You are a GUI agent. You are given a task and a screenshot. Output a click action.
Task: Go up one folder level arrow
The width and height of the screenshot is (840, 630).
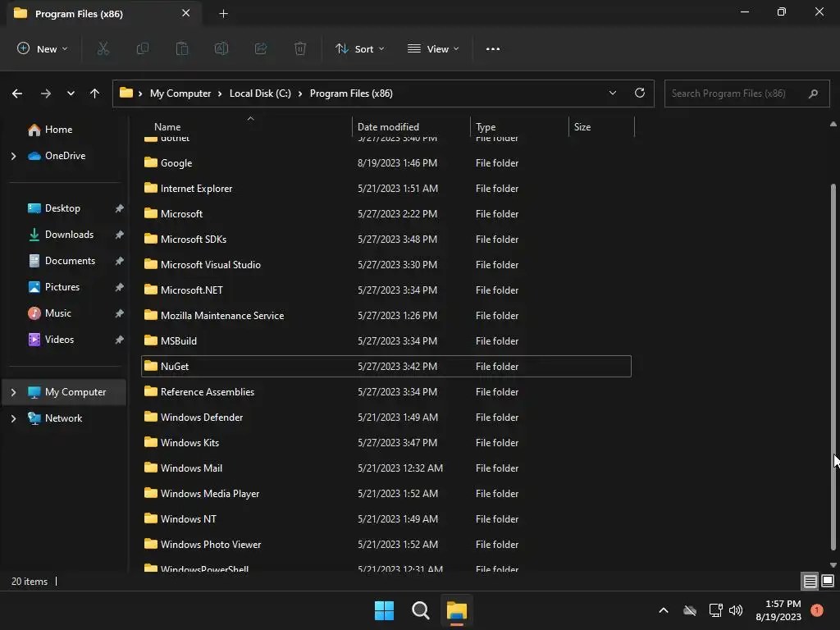(x=95, y=94)
